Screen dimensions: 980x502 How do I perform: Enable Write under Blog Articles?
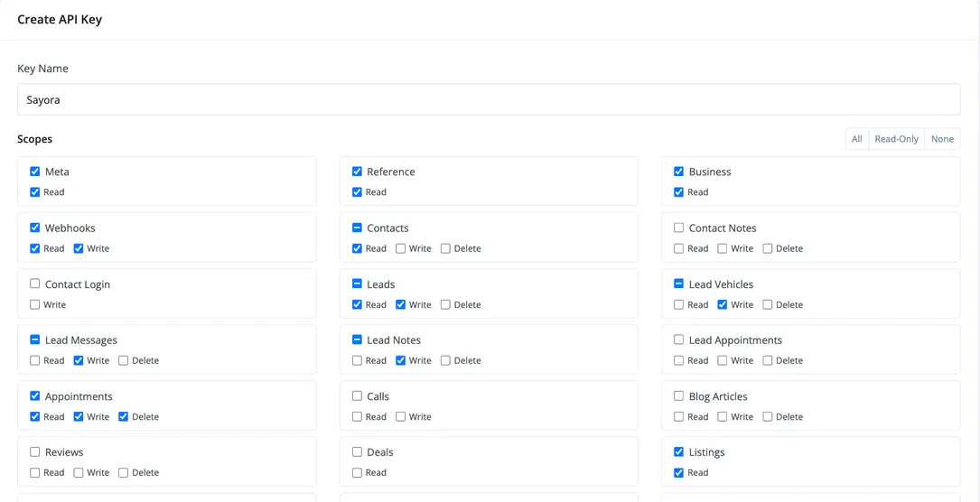coord(722,416)
